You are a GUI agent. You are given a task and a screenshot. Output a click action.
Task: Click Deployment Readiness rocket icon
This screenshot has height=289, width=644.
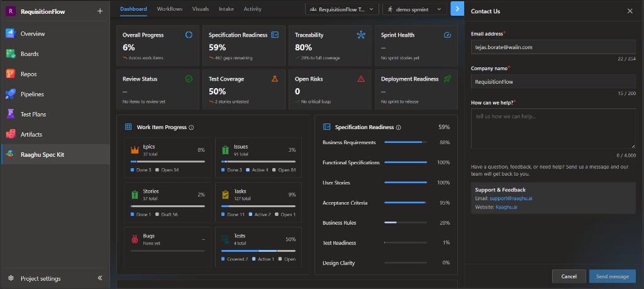[x=447, y=79]
